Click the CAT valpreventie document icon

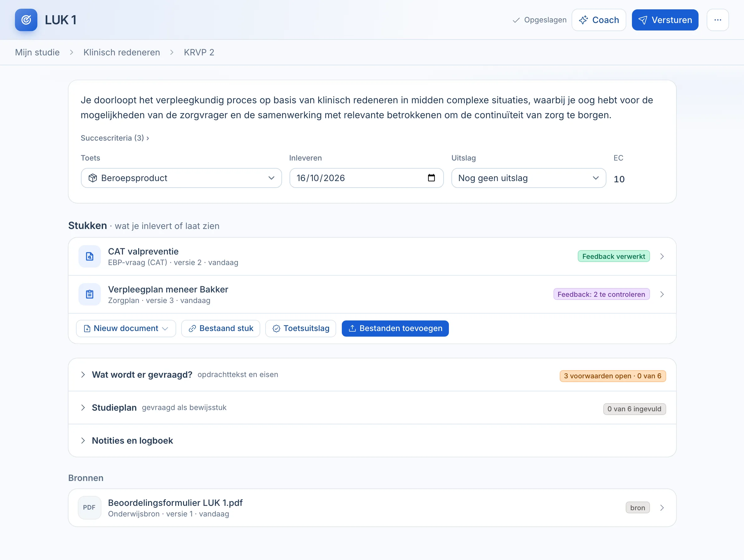pos(89,256)
